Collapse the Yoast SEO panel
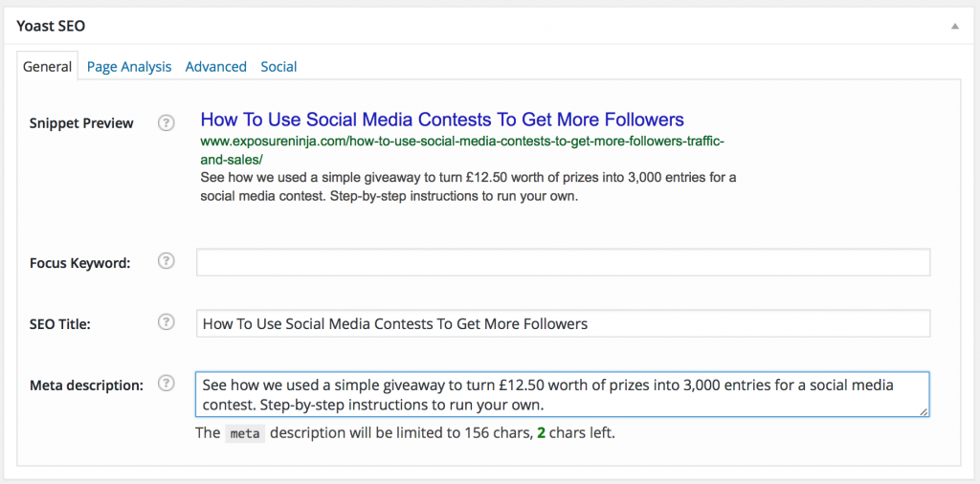This screenshot has height=484, width=980. pos(954,27)
